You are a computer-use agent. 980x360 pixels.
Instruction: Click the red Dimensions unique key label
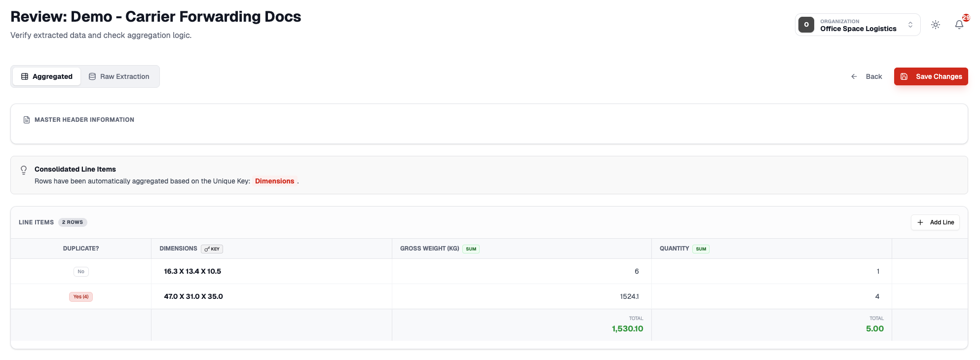tap(274, 181)
